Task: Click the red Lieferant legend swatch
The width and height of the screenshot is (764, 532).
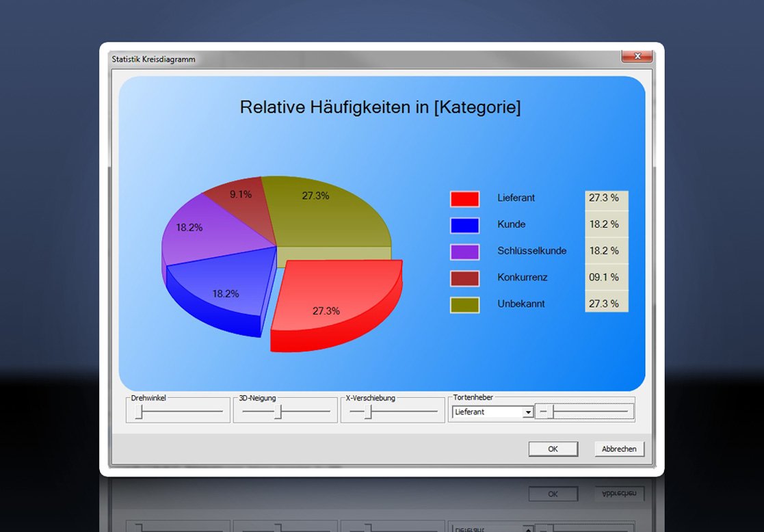Action: click(464, 199)
